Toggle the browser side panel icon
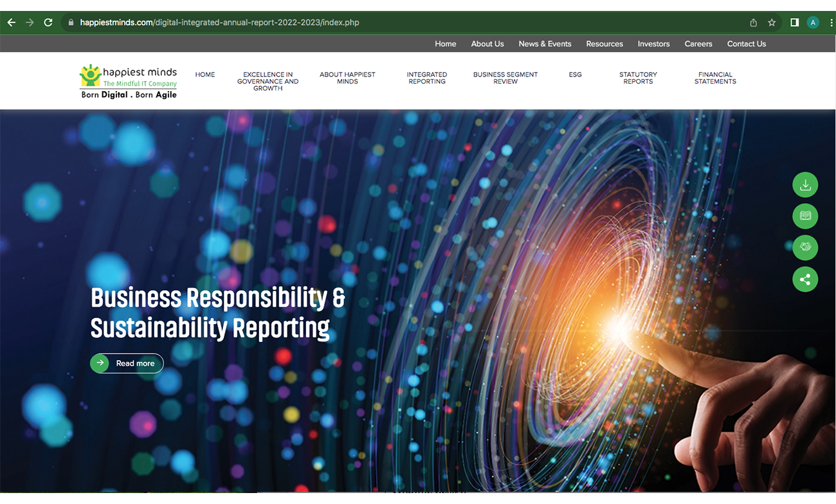 (x=795, y=22)
